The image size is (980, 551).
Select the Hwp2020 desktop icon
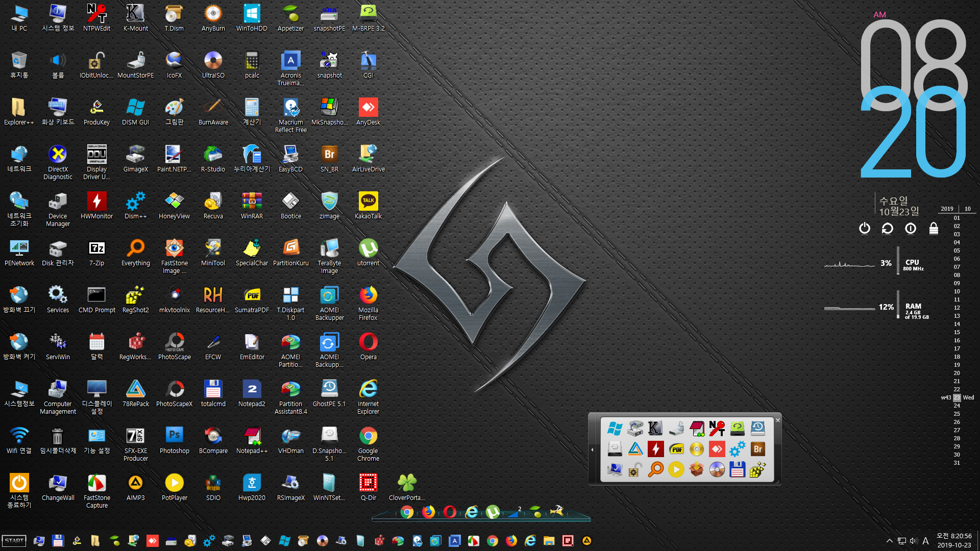tap(252, 487)
